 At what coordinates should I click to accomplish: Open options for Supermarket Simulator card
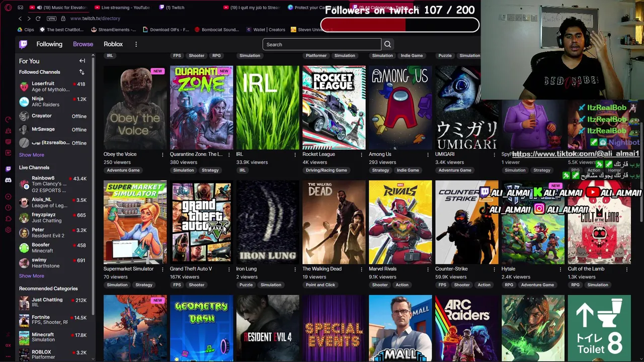tap(162, 269)
